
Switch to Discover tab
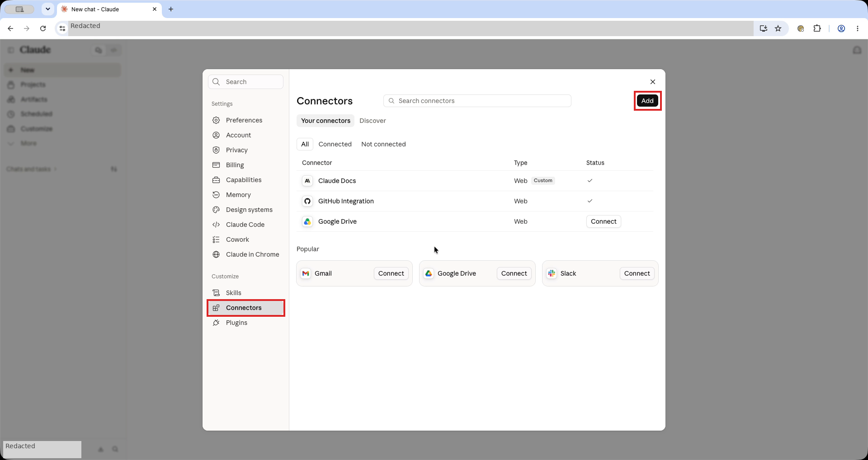(x=373, y=121)
